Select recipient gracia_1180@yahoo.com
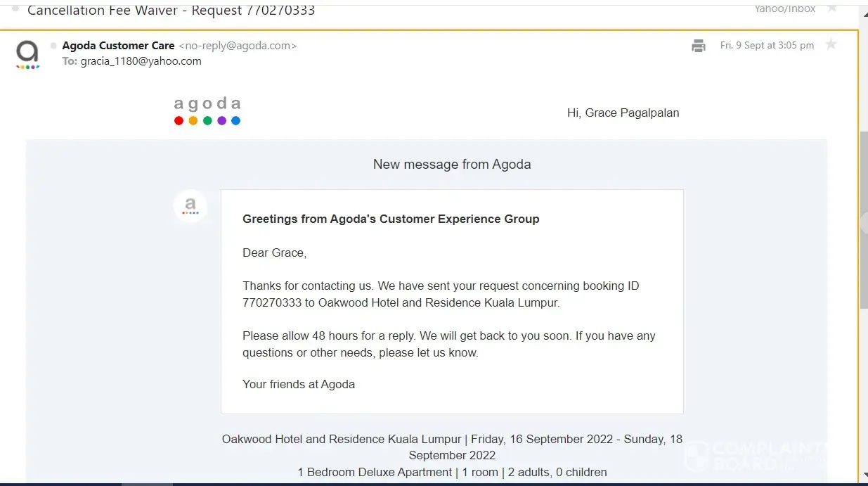This screenshot has height=486, width=868. [x=141, y=61]
